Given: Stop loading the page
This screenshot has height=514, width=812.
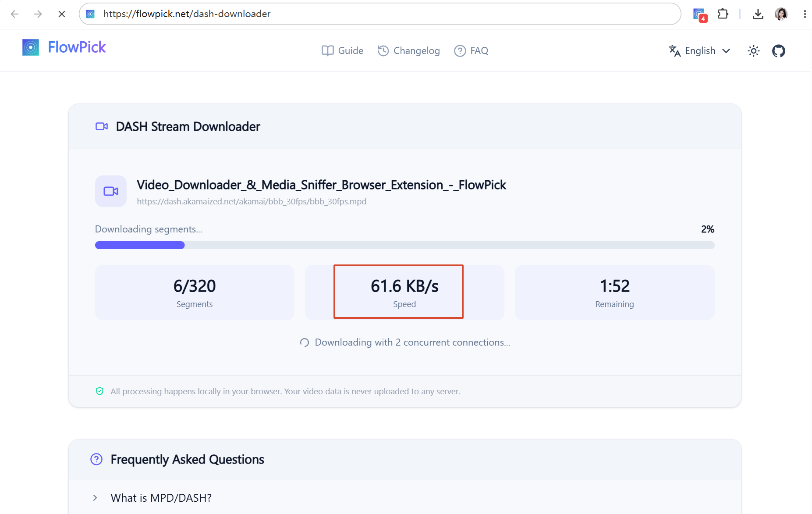Looking at the screenshot, I should 62,14.
